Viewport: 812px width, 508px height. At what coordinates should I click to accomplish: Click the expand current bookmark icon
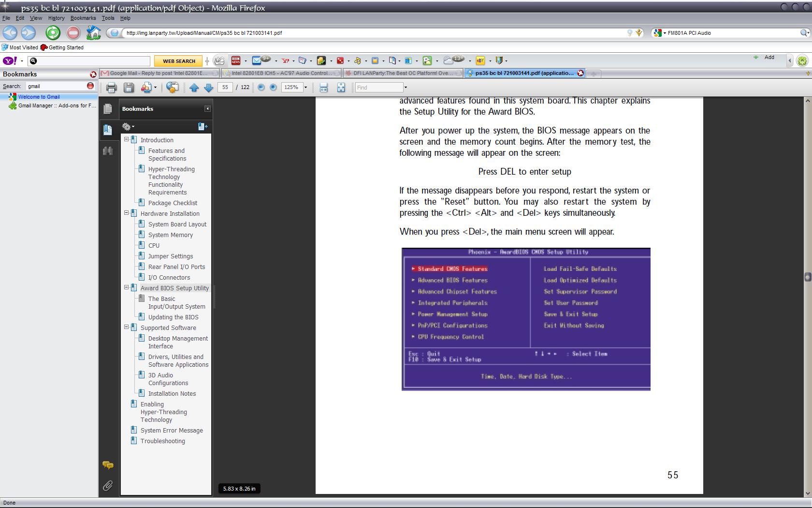pos(203,127)
